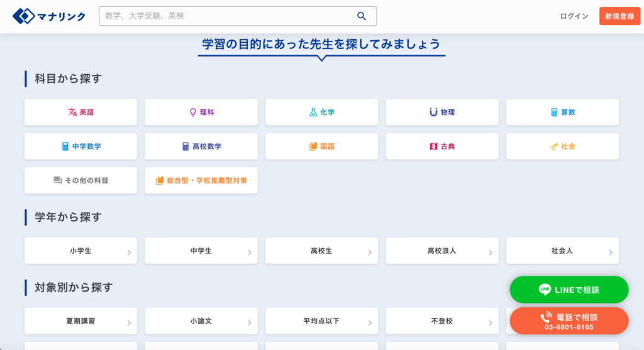The height and width of the screenshot is (350, 644).
Task: Select the 理科 lightbulb icon tile
Action: (201, 112)
